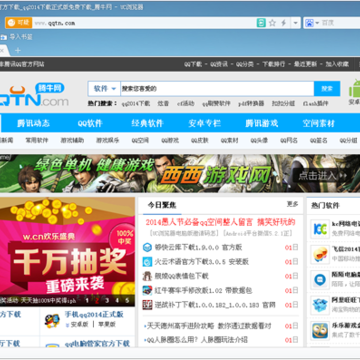The height and width of the screenshot is (360, 360).
Task: Click the 陌陌电脑版 app icon
Action: click(320, 280)
